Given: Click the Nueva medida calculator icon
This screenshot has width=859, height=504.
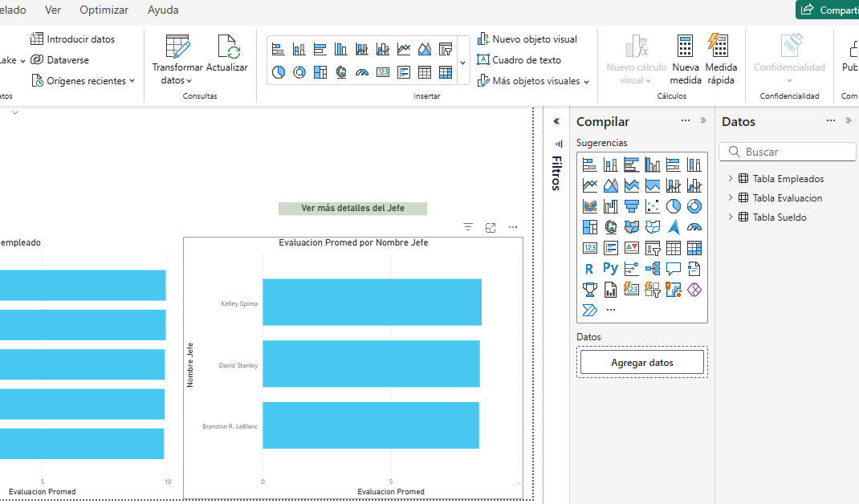Looking at the screenshot, I should (x=685, y=46).
